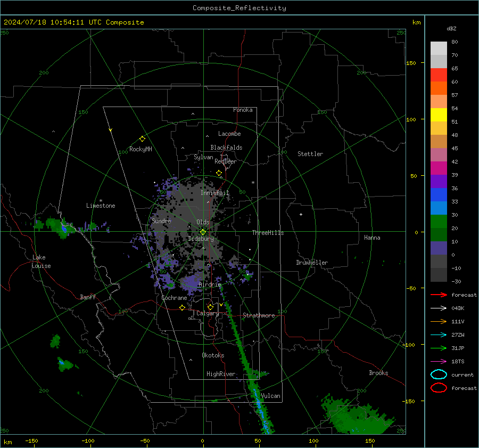The image size is (479, 448).
Task: Click the green 31JP arrow legend icon
Action: pos(439,348)
